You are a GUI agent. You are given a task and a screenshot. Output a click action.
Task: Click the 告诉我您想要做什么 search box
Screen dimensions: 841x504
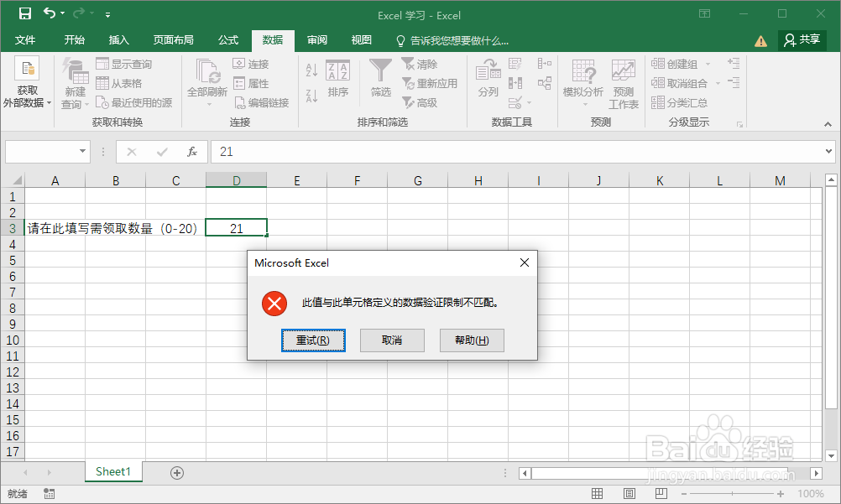pyautogui.click(x=452, y=41)
